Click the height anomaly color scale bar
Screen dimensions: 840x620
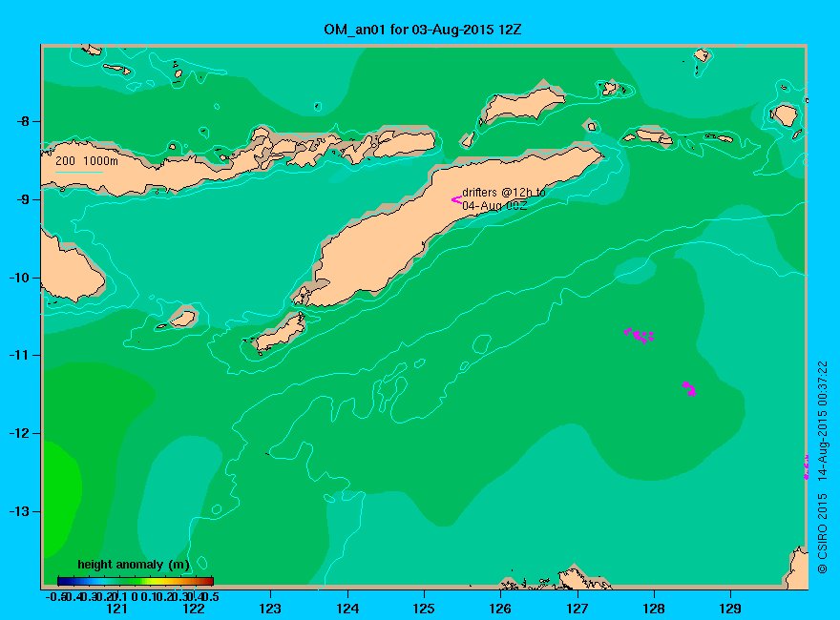136,581
